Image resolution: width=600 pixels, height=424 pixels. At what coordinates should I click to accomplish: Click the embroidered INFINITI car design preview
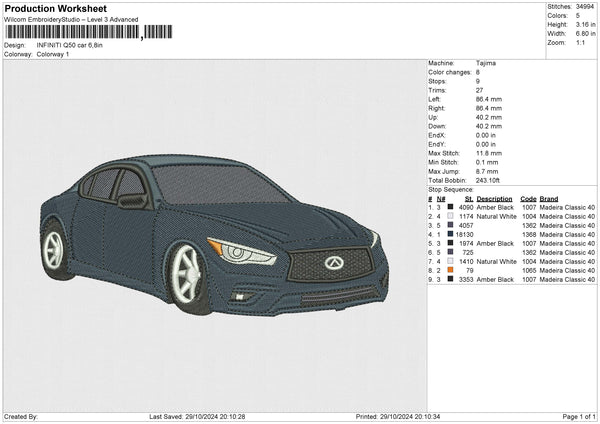[214, 235]
